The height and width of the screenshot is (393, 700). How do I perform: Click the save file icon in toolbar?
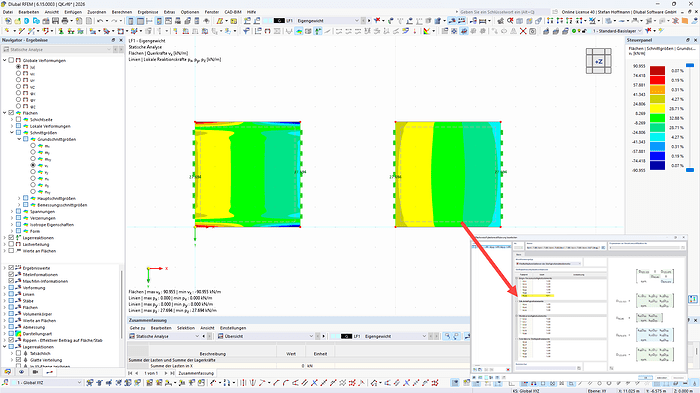coord(55,21)
